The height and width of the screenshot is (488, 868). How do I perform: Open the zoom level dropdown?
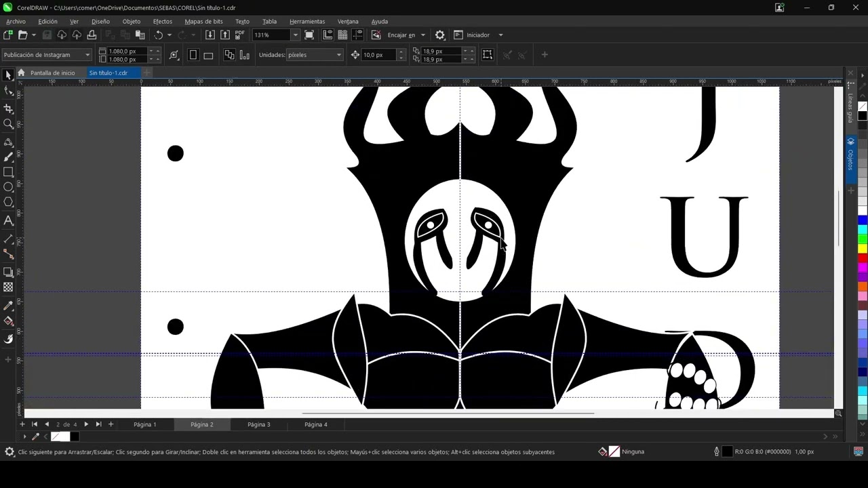click(295, 35)
